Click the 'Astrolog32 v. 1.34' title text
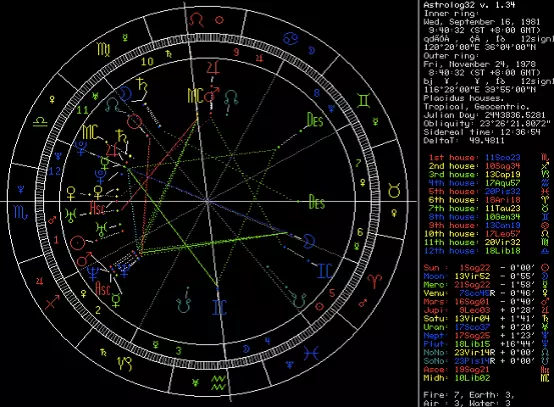Screen dimensions: 554x407 point(469,5)
